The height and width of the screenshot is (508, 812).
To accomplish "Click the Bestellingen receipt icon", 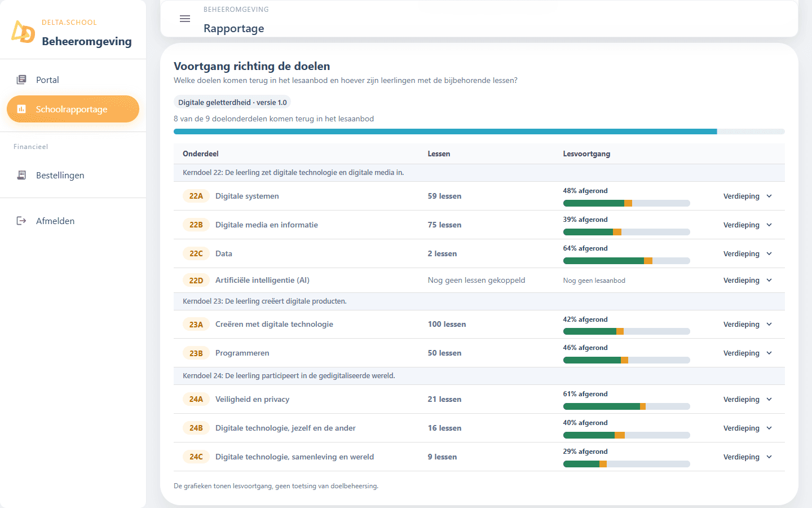I will coord(21,175).
